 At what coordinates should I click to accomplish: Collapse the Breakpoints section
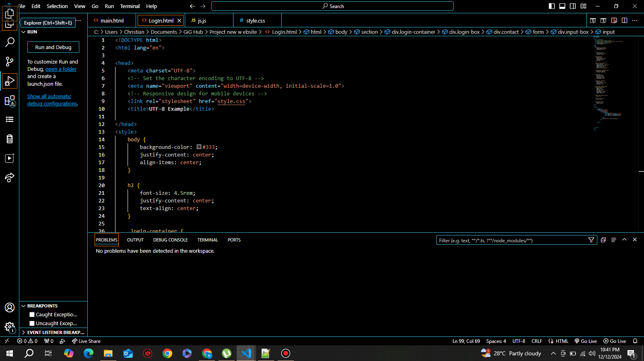coord(42,306)
